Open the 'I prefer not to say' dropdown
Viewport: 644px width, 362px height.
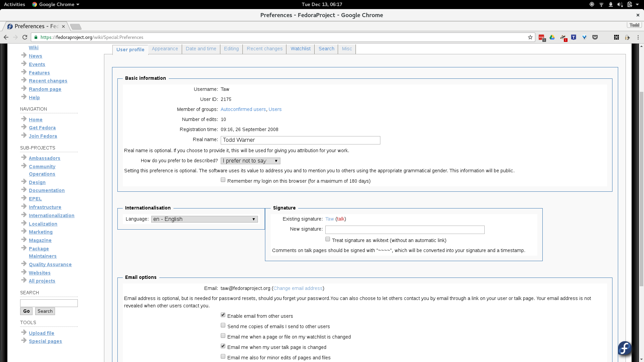251,161
